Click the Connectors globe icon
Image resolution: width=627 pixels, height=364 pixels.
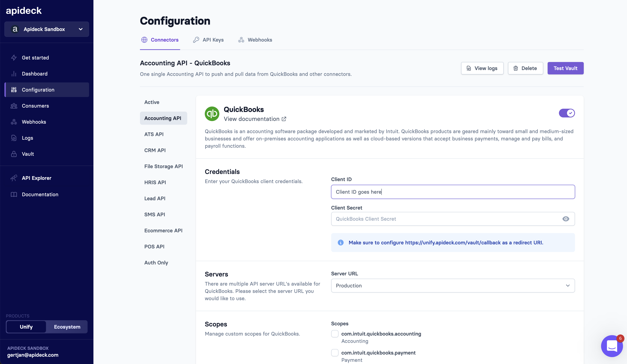[x=144, y=40]
